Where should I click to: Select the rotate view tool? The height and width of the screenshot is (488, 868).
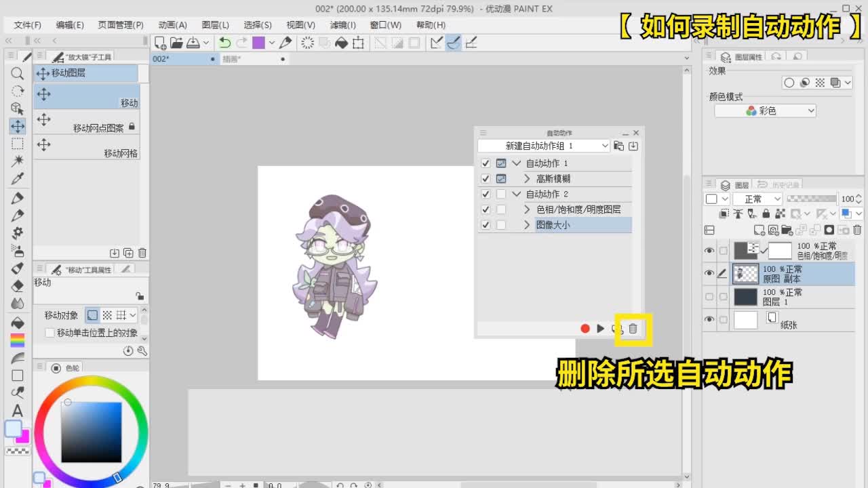18,91
